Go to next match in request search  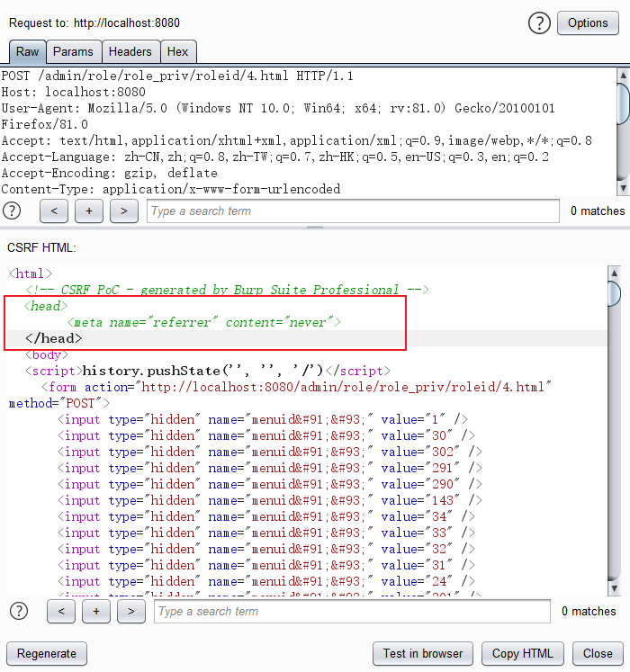124,211
